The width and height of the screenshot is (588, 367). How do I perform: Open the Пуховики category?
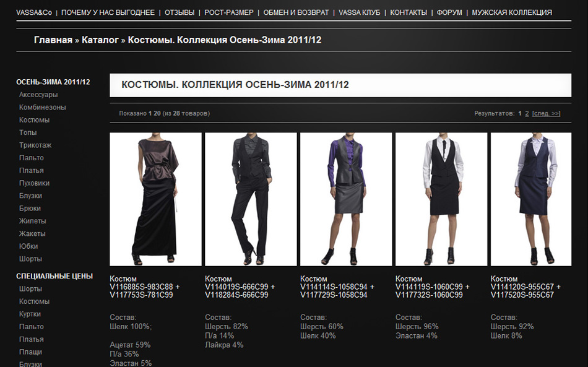[35, 183]
